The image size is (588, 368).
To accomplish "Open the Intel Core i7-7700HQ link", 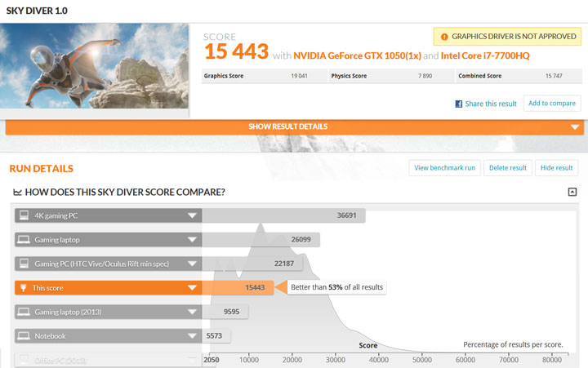I will pyautogui.click(x=483, y=55).
